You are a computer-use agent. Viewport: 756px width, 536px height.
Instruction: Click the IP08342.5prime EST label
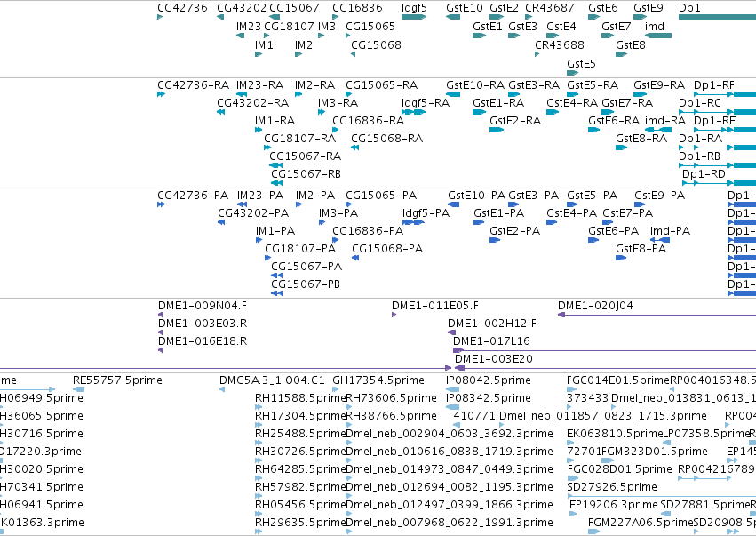pos(489,398)
